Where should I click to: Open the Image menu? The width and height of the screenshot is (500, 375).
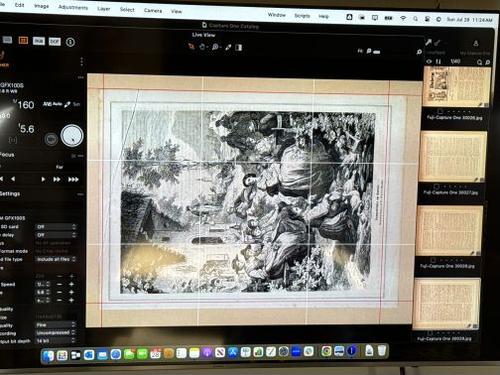click(x=41, y=6)
